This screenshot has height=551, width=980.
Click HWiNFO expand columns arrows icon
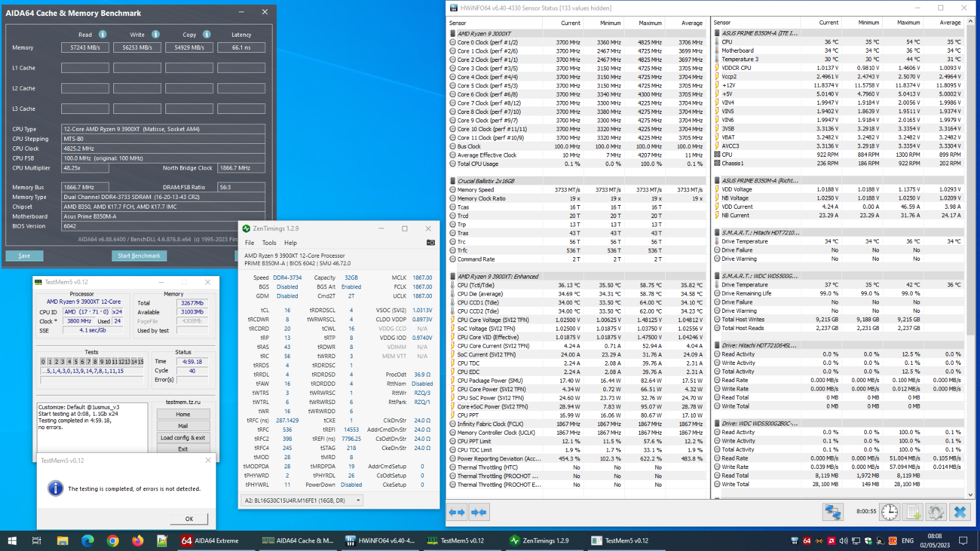point(457,512)
